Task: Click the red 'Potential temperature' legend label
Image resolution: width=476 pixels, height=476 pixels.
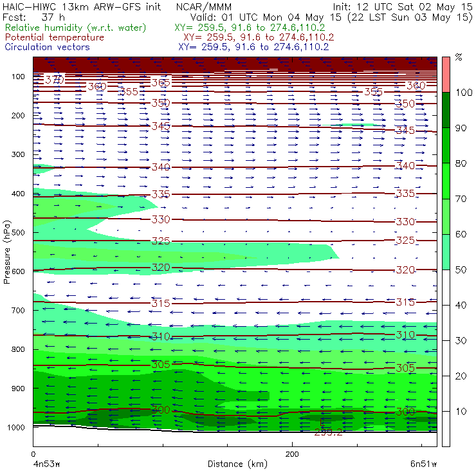Action: (55, 37)
